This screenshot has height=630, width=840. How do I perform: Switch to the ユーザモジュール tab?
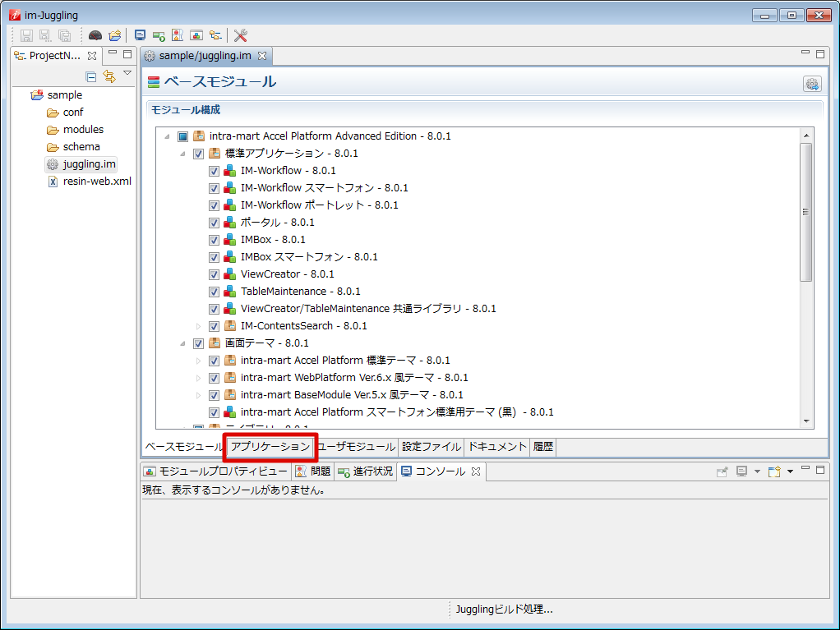point(356,447)
